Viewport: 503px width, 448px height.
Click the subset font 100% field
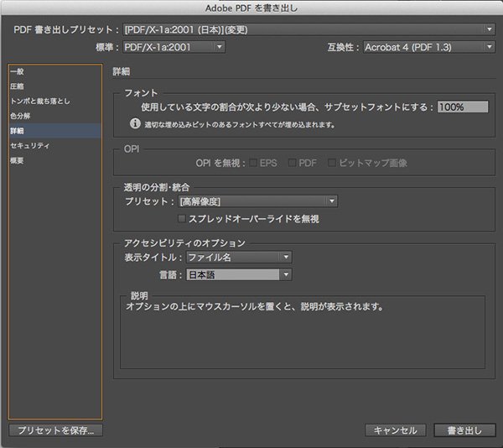click(x=463, y=107)
